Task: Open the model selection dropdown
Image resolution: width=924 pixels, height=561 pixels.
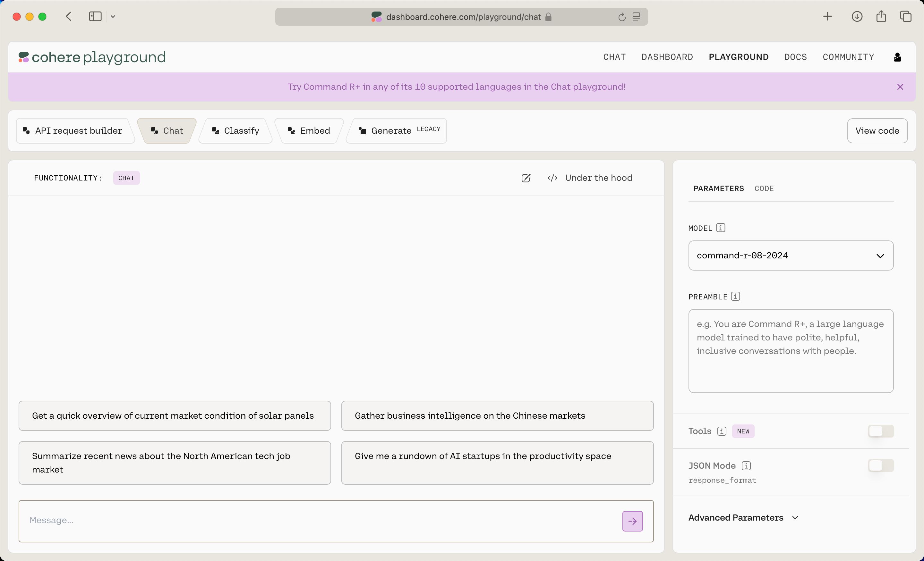Action: (x=791, y=255)
